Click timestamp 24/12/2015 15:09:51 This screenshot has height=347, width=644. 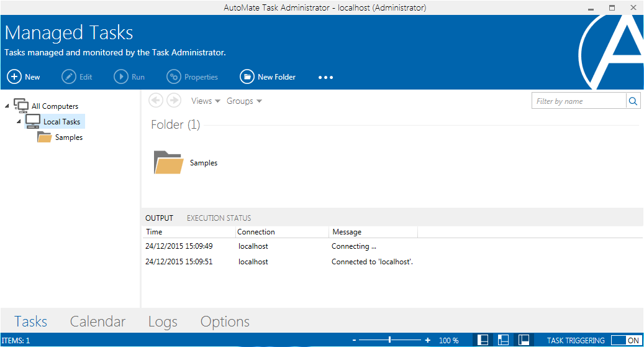click(x=179, y=262)
